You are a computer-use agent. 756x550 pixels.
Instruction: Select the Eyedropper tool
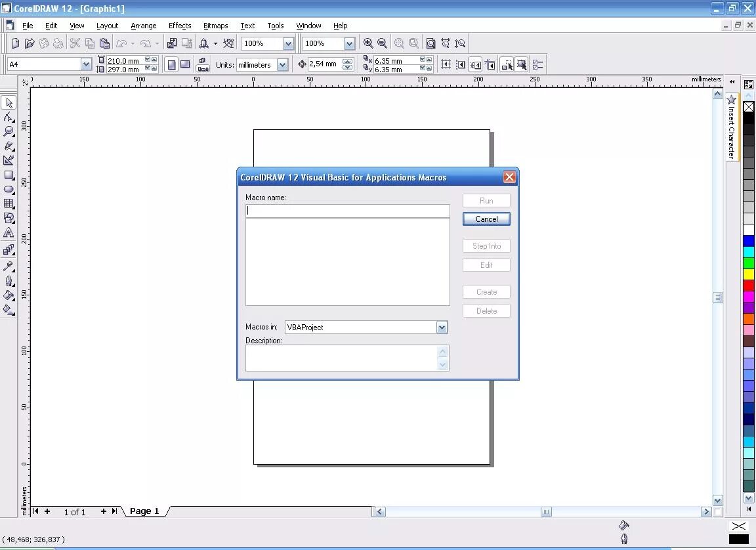(x=9, y=266)
